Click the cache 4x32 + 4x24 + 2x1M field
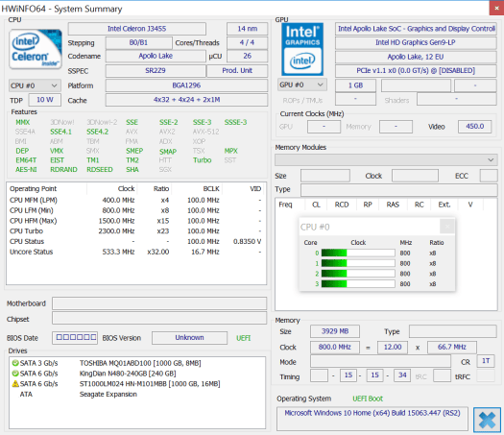This screenshot has width=504, height=435. tap(186, 100)
